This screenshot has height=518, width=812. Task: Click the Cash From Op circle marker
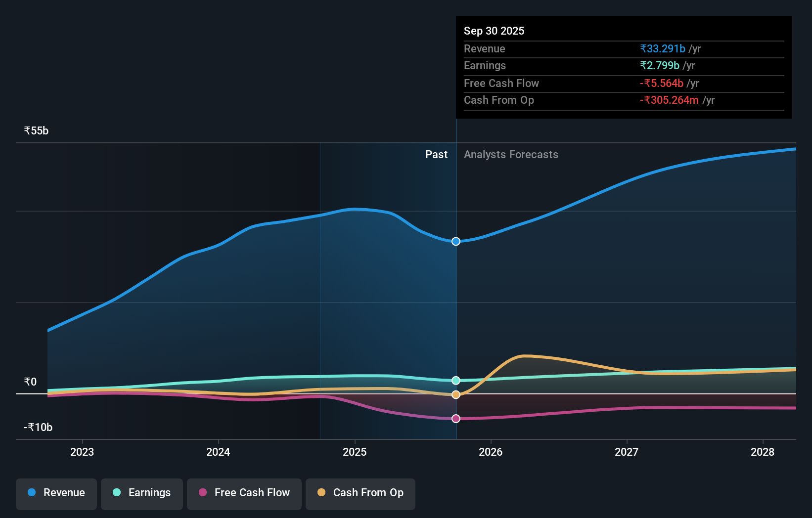[455, 394]
